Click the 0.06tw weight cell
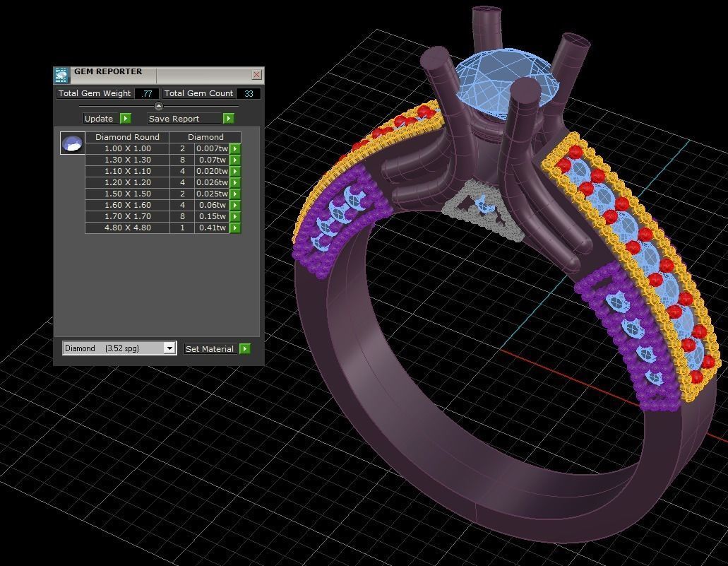 point(212,205)
